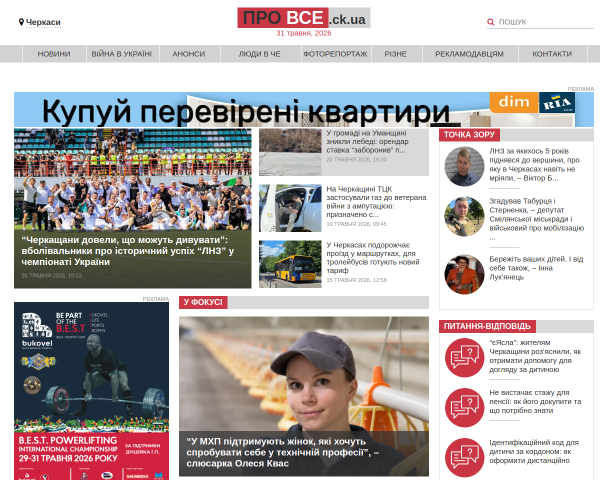
Task: Click the soldier author round avatar
Action: coord(464,216)
